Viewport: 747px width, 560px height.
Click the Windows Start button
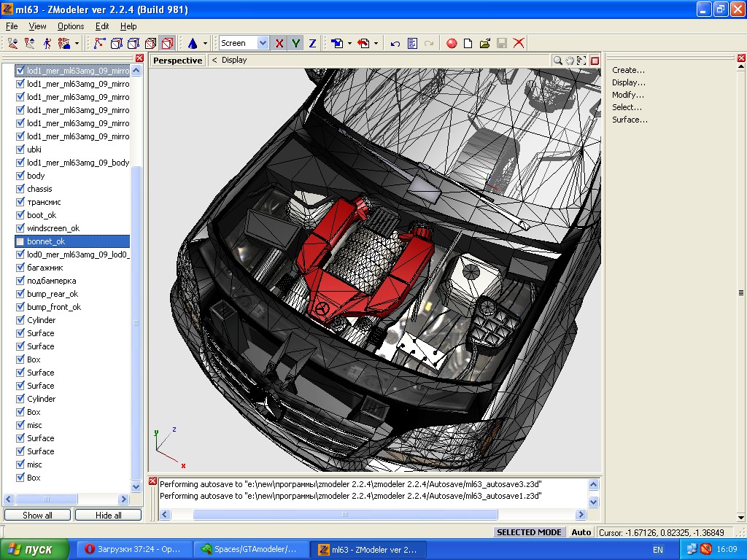pos(34,549)
